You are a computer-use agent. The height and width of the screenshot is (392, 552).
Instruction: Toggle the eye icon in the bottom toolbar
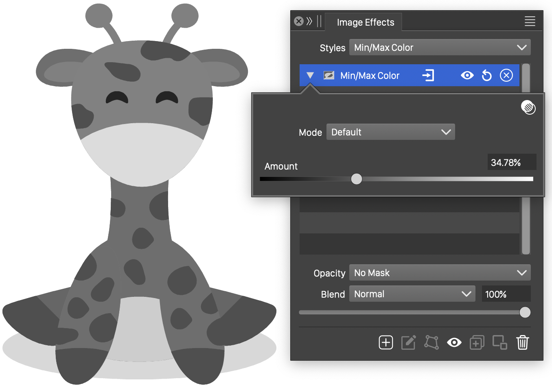click(x=454, y=342)
